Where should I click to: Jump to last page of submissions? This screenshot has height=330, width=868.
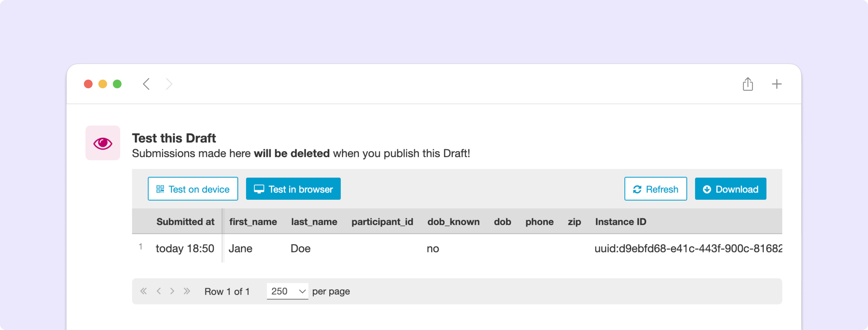(x=187, y=291)
